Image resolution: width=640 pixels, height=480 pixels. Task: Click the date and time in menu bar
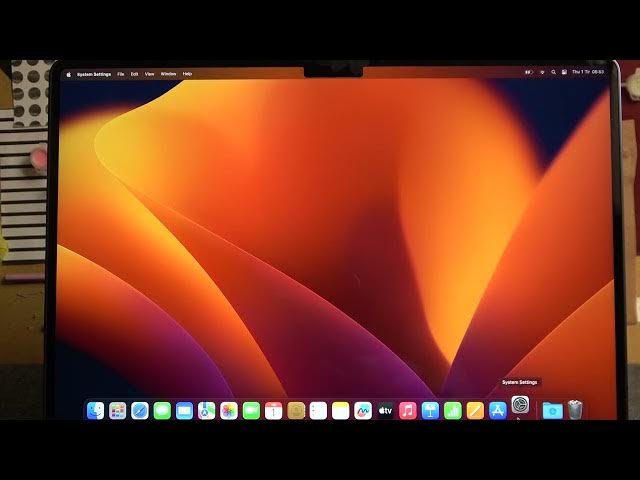(x=587, y=73)
